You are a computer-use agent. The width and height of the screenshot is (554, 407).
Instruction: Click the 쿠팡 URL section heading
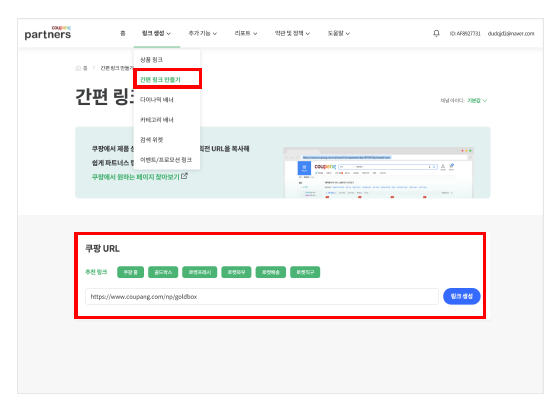point(102,249)
